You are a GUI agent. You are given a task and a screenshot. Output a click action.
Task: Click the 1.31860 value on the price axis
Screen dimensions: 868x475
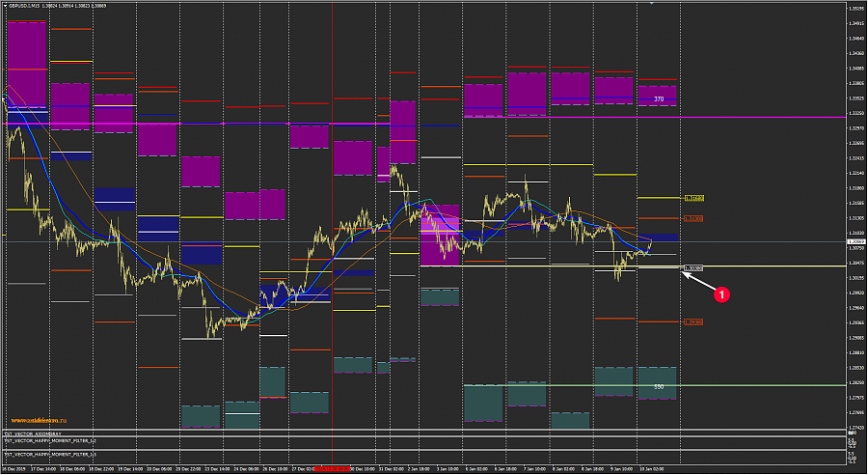pyautogui.click(x=856, y=188)
